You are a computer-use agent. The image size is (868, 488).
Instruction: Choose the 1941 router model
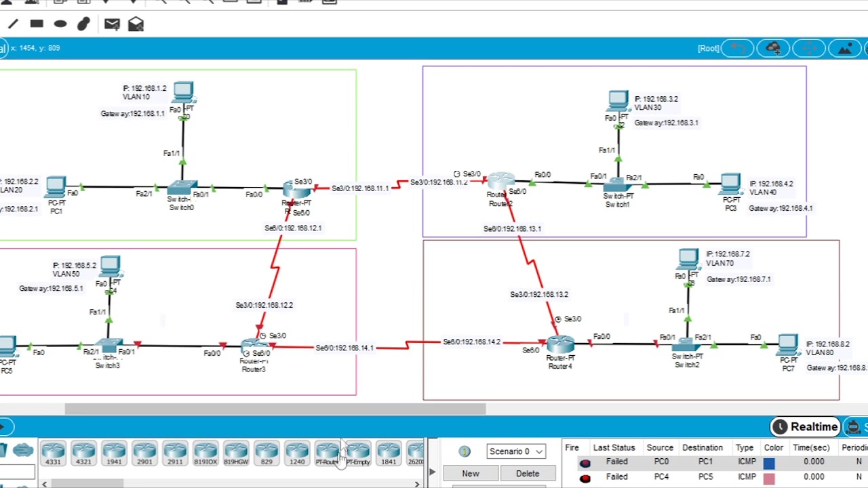click(x=114, y=453)
